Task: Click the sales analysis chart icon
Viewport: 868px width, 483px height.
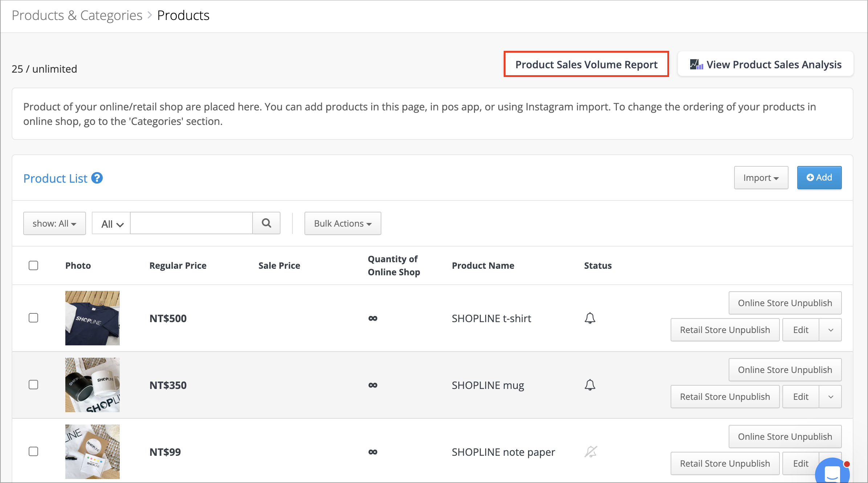Action: tap(696, 64)
